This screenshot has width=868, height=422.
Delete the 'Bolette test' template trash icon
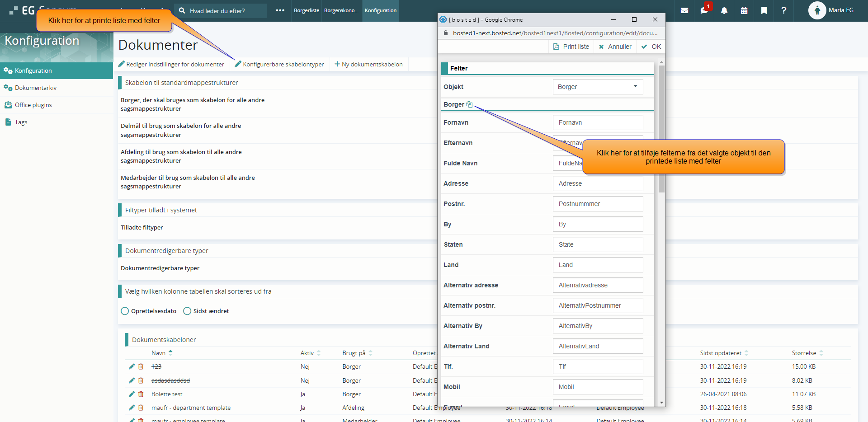coord(141,394)
